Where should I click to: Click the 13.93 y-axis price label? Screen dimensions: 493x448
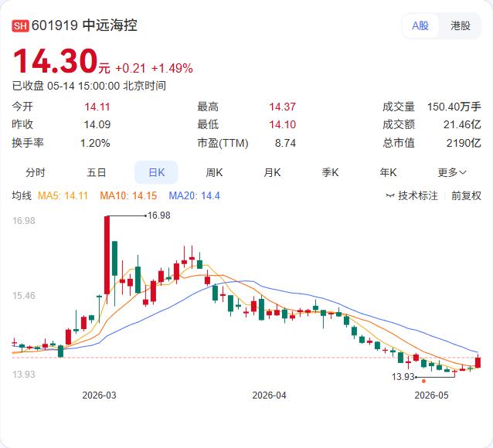pyautogui.click(x=24, y=374)
